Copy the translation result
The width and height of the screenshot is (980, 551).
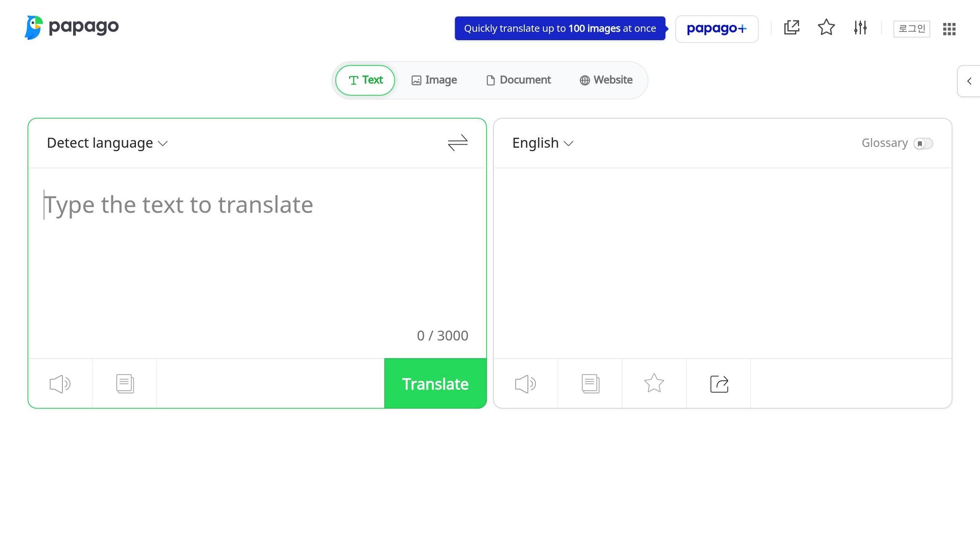pyautogui.click(x=590, y=383)
